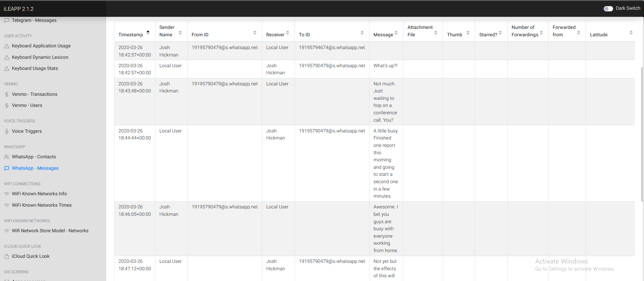Open WiFi Known Networks Info page

pos(39,194)
